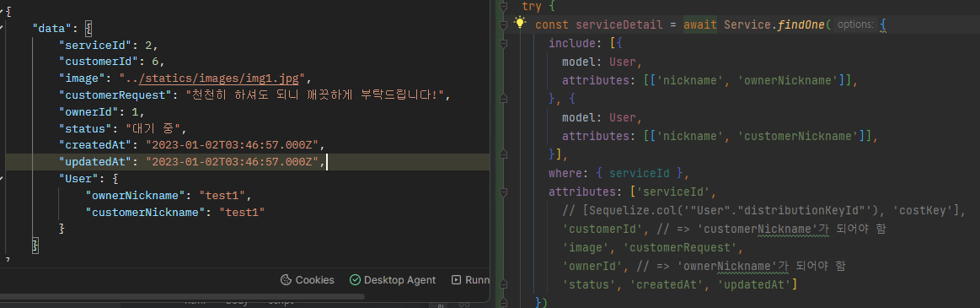Image resolution: width=980 pixels, height=308 pixels.
Task: Open the Runner button in footer
Action: (x=470, y=280)
